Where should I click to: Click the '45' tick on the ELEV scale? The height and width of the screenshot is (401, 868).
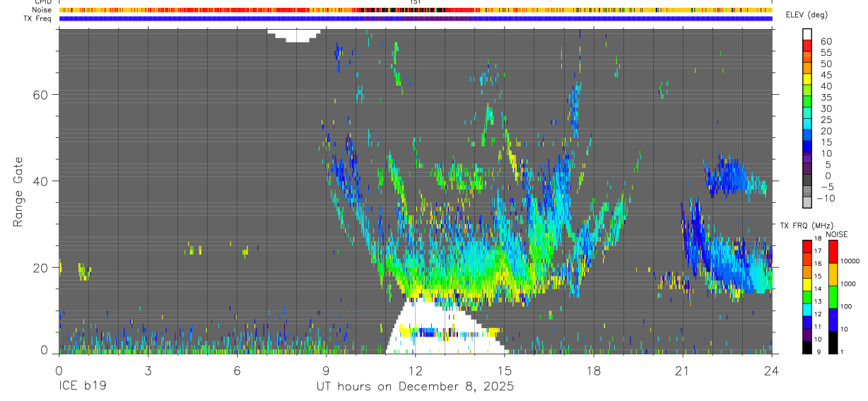point(825,75)
